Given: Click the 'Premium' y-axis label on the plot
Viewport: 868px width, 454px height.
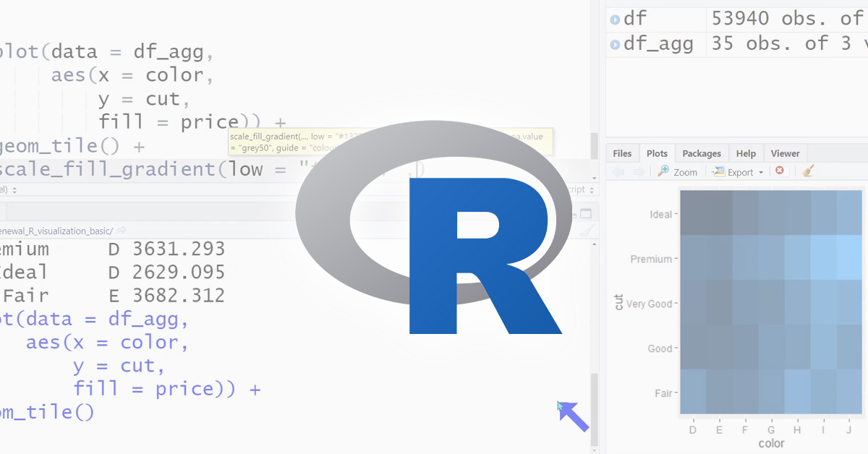Looking at the screenshot, I should (x=652, y=259).
